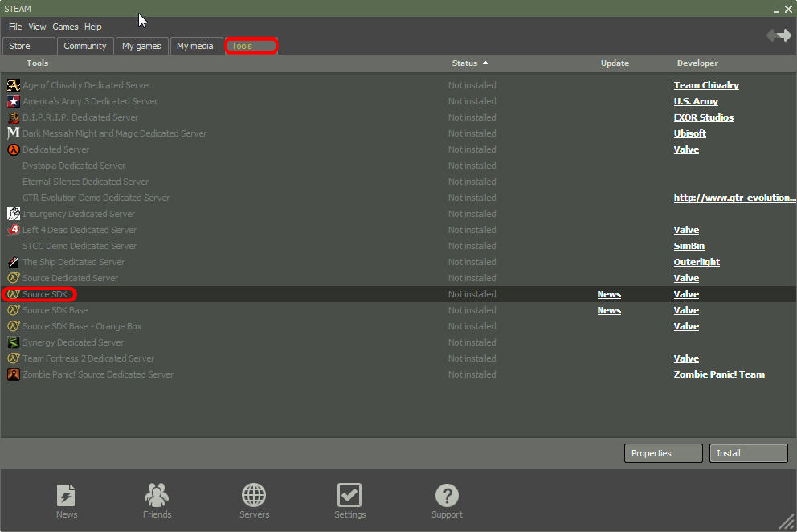This screenshot has width=797, height=532.
Task: Open the News icon in bottom bar
Action: [66, 495]
